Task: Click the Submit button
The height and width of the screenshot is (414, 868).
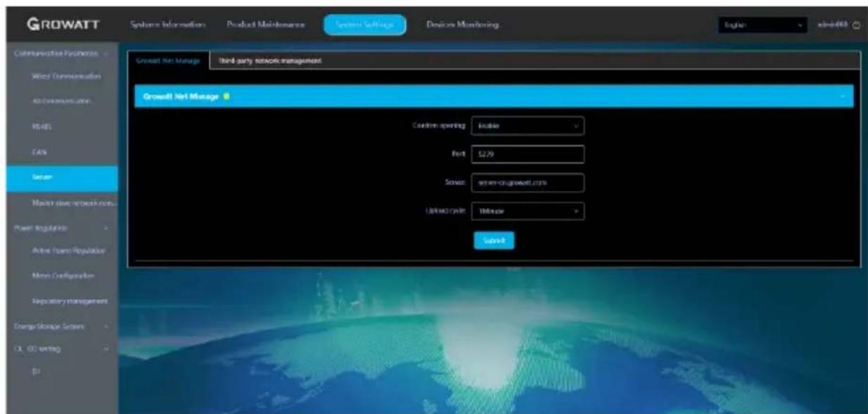Action: click(x=494, y=240)
